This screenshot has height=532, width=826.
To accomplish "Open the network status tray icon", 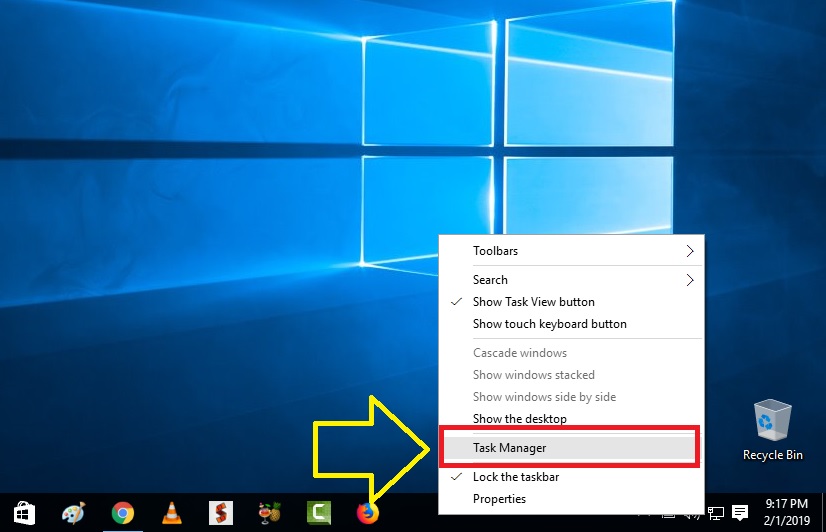I will pyautogui.click(x=715, y=513).
